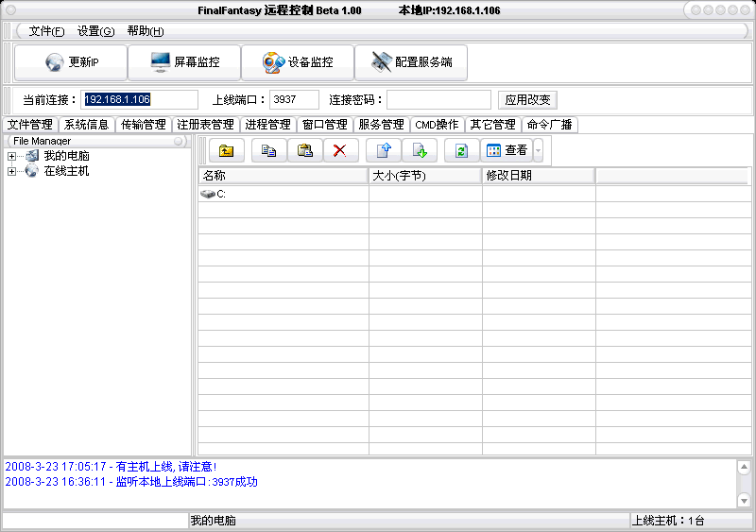
Task: Click the 连接密码 input field
Action: 438,99
